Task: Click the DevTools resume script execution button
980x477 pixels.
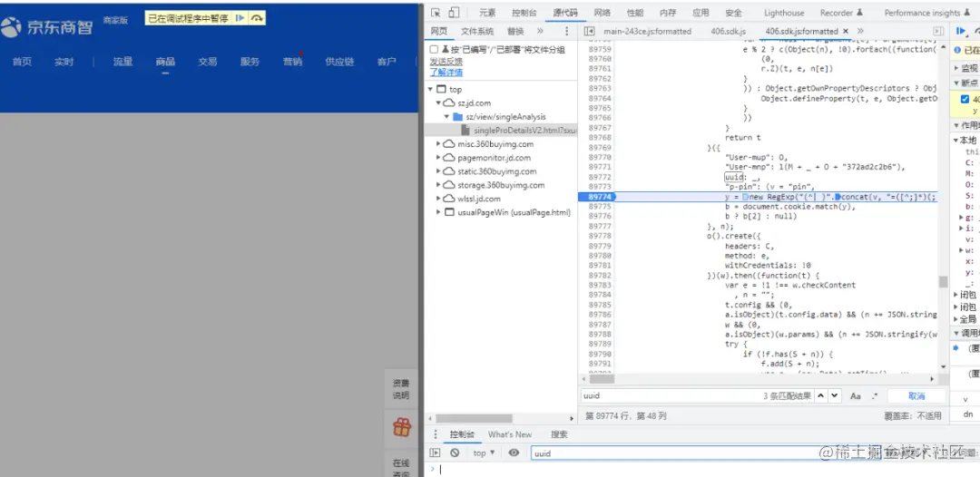Action: 961,31
